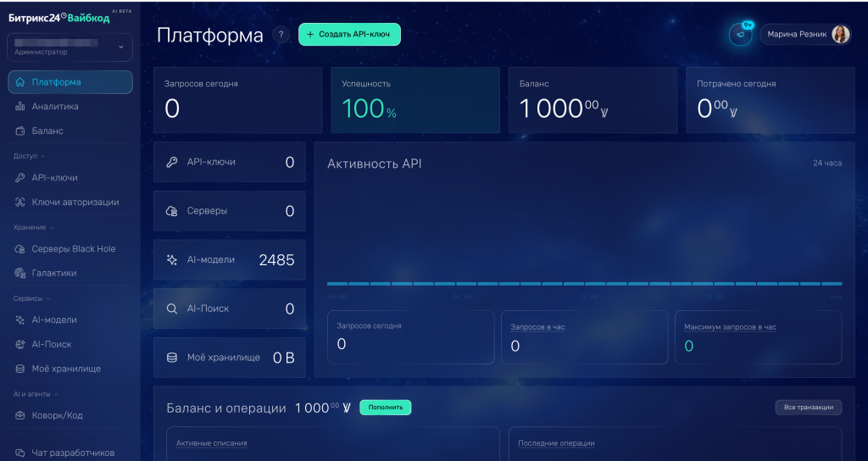Click Марина Резник avatar photo

tap(840, 34)
